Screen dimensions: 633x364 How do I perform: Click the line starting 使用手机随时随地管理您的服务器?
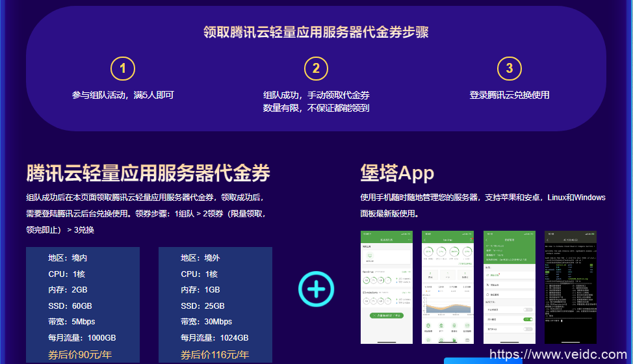483,198
